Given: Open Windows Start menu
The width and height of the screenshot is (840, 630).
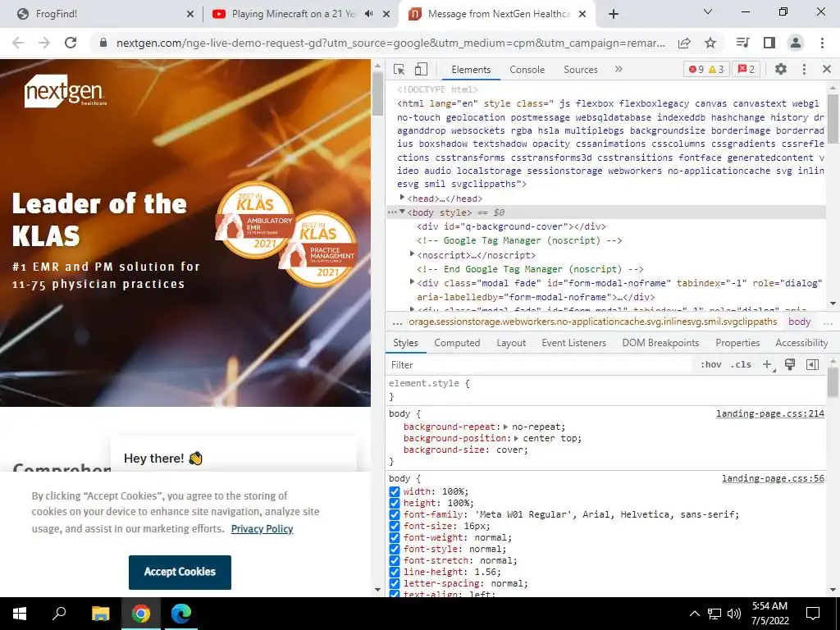Looking at the screenshot, I should click(x=20, y=614).
